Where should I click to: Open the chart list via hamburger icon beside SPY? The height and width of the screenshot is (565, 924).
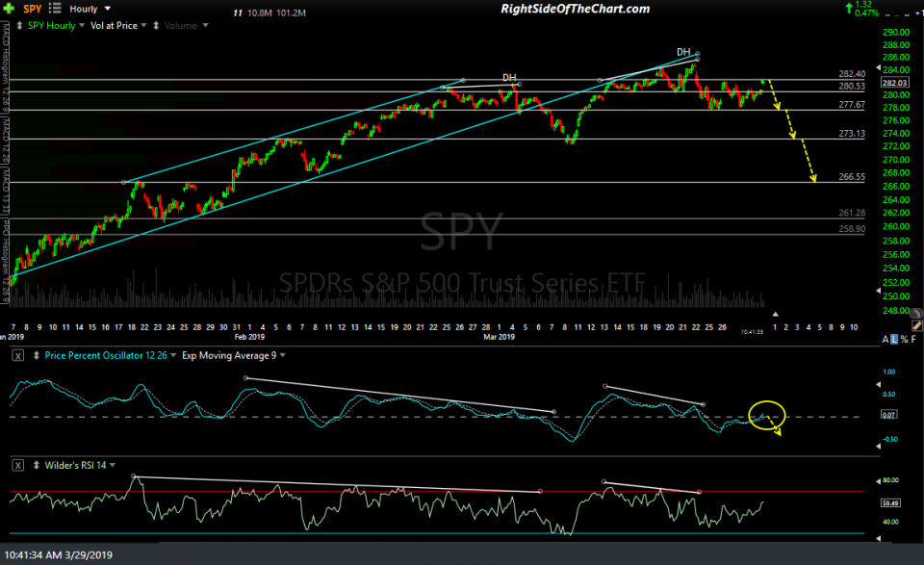click(x=54, y=8)
